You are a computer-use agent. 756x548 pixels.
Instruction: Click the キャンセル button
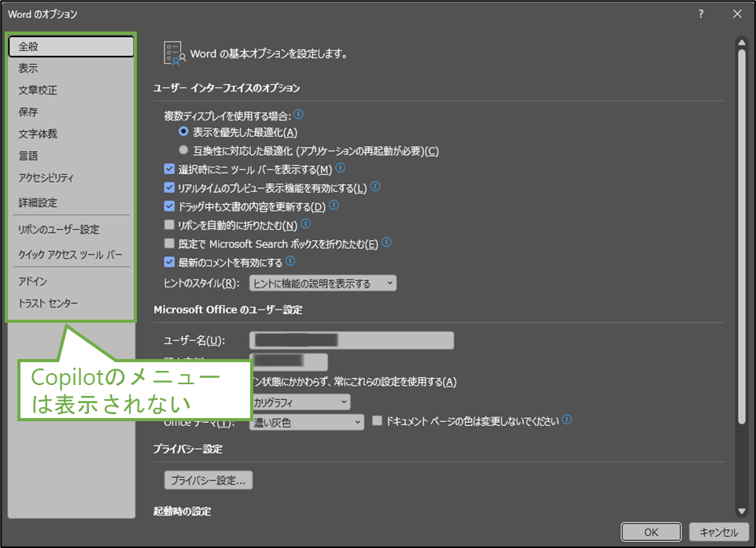tap(718, 531)
